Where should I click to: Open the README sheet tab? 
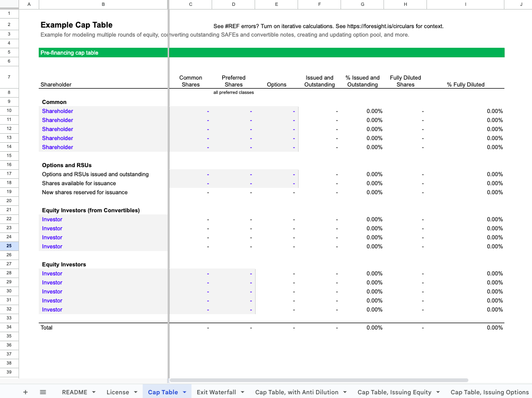click(x=74, y=392)
